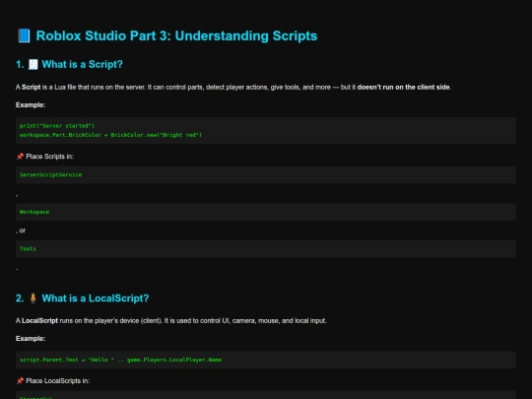The image size is (532, 399).
Task: Click the script.Parent.Text code line
Action: pos(120,360)
